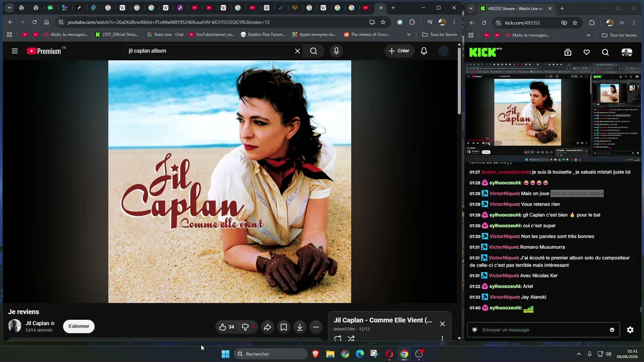Select '493352 Stream - Watch Live' tab
This screenshot has width=644, height=362.
tap(516, 9)
